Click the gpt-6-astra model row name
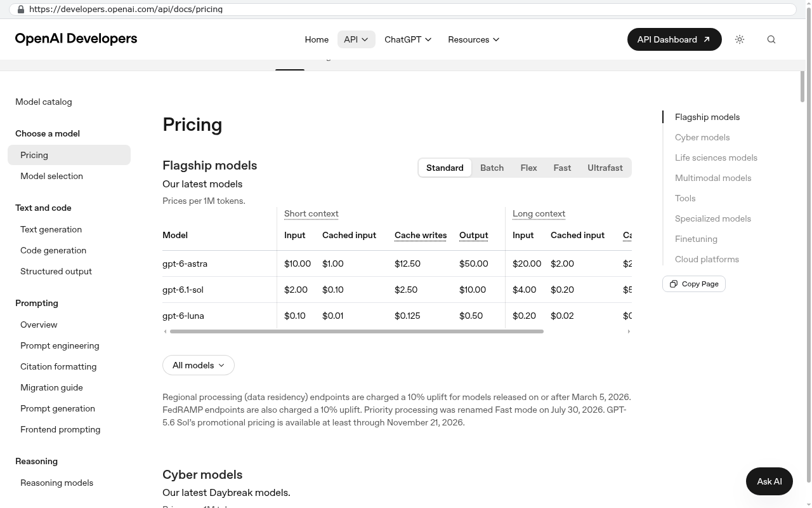 point(185,264)
